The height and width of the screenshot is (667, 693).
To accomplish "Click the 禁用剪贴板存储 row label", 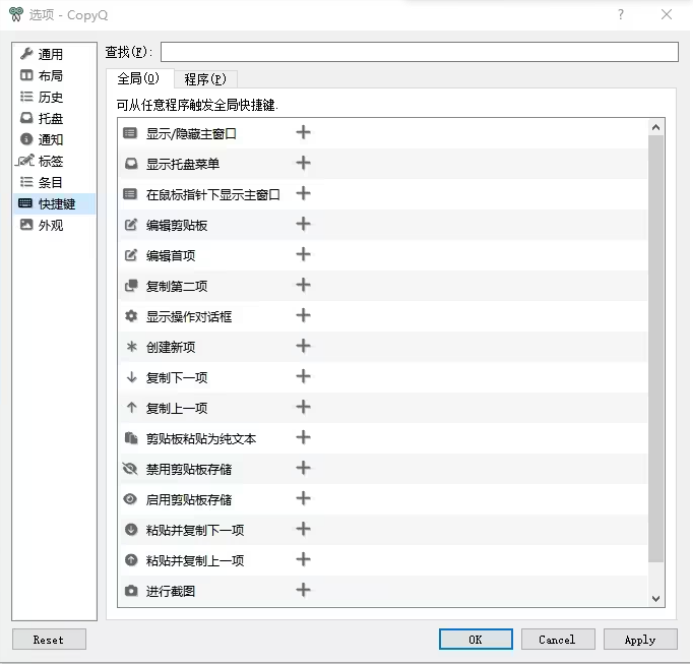I will click(189, 469).
